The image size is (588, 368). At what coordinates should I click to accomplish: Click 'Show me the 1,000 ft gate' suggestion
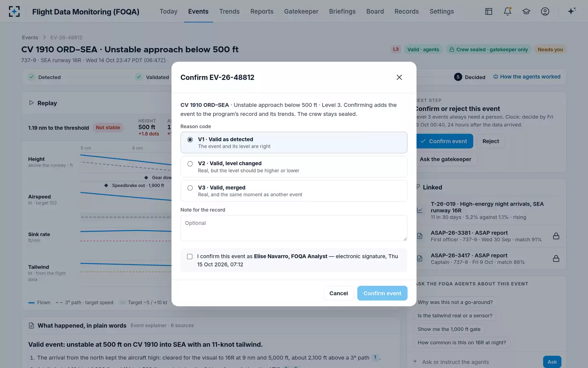tap(449, 329)
